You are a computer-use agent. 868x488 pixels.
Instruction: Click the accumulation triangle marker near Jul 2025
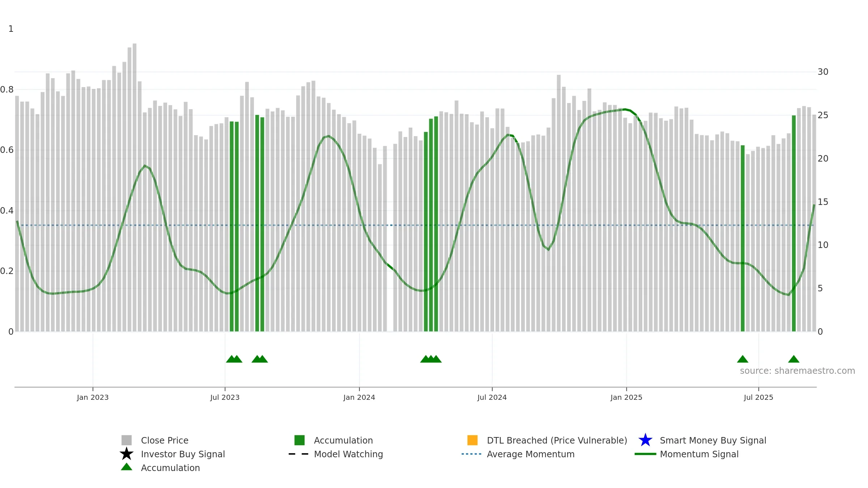coord(743,359)
